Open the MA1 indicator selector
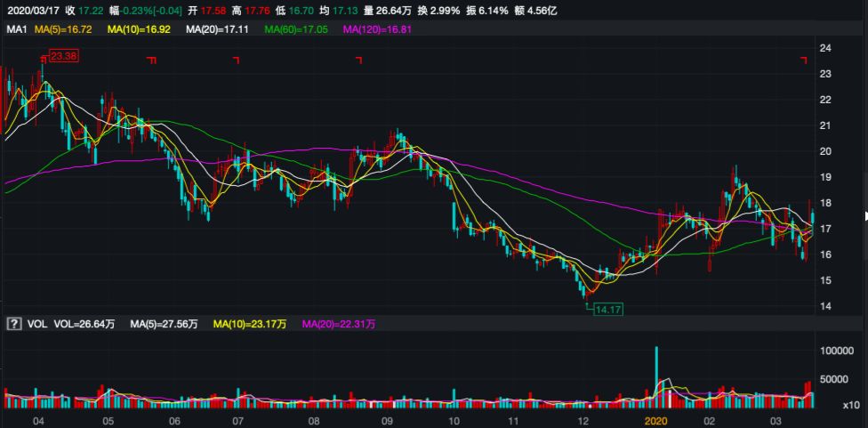Screen dimensions: 868x428 (x=16, y=29)
